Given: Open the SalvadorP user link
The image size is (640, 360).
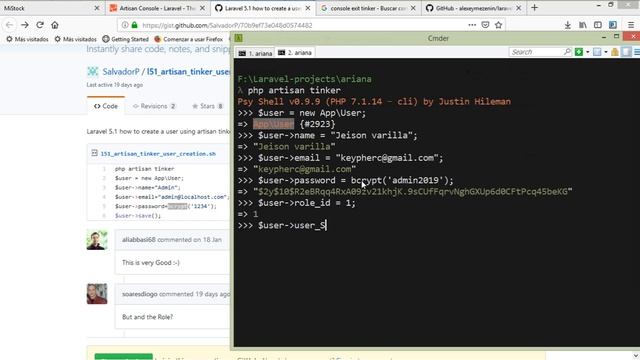Looking at the screenshot, I should coord(121,72).
